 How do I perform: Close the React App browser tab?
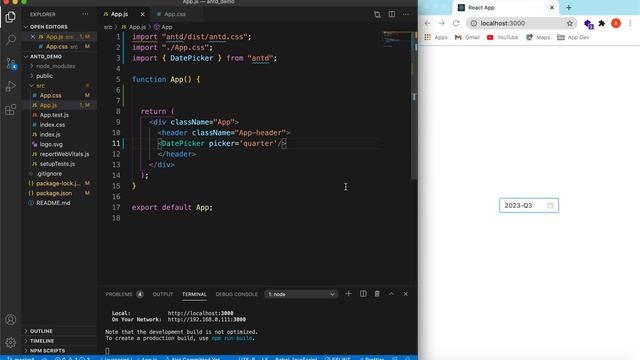click(x=552, y=7)
